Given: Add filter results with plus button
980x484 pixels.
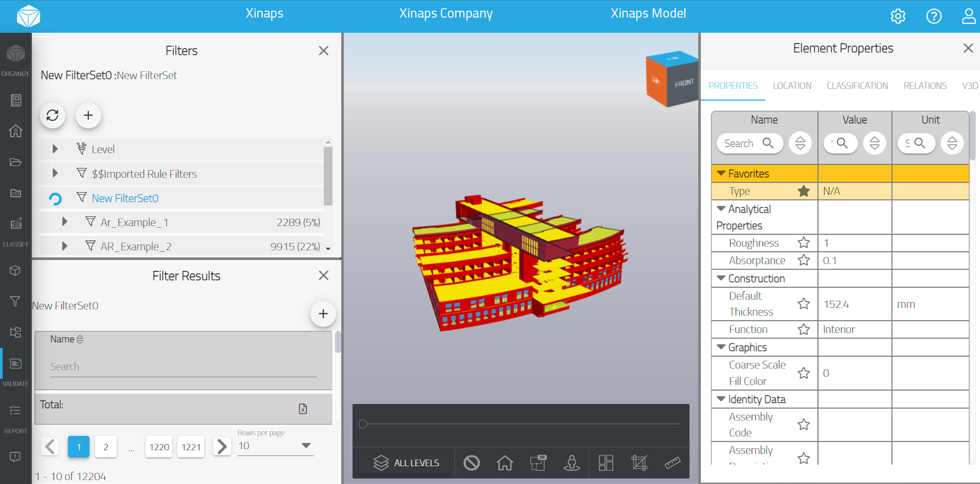Looking at the screenshot, I should pos(323,314).
